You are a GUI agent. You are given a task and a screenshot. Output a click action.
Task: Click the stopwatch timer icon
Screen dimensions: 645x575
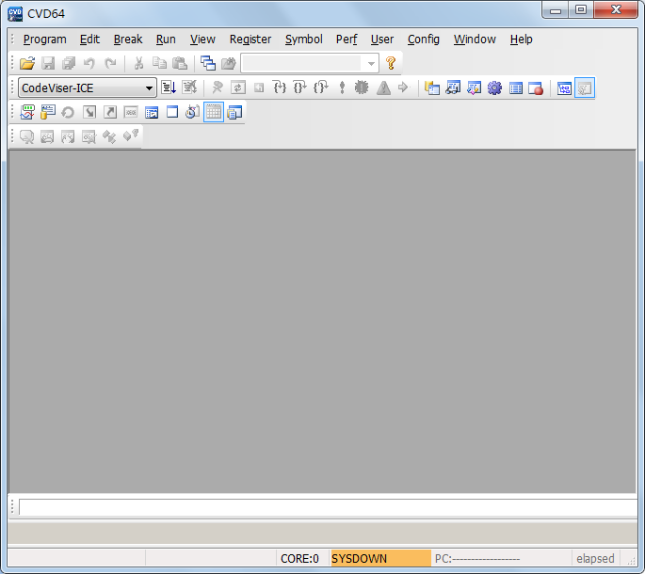[x=193, y=112]
